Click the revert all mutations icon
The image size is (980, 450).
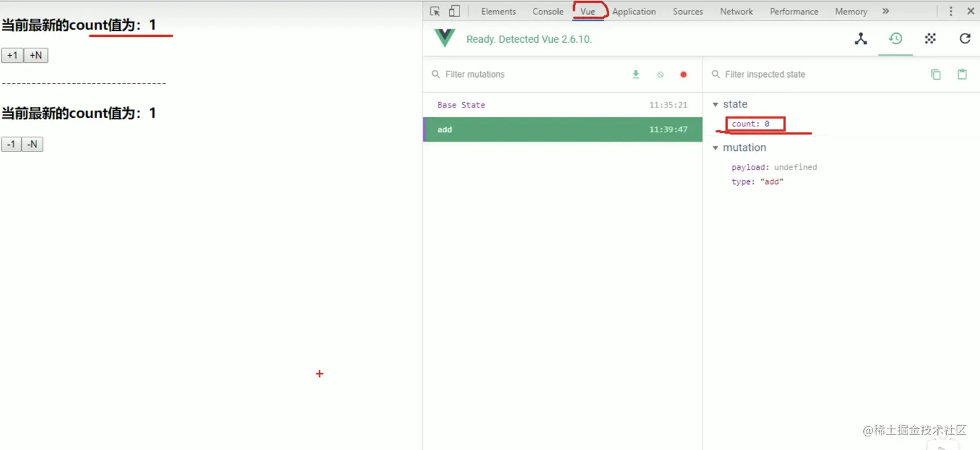pyautogui.click(x=660, y=74)
